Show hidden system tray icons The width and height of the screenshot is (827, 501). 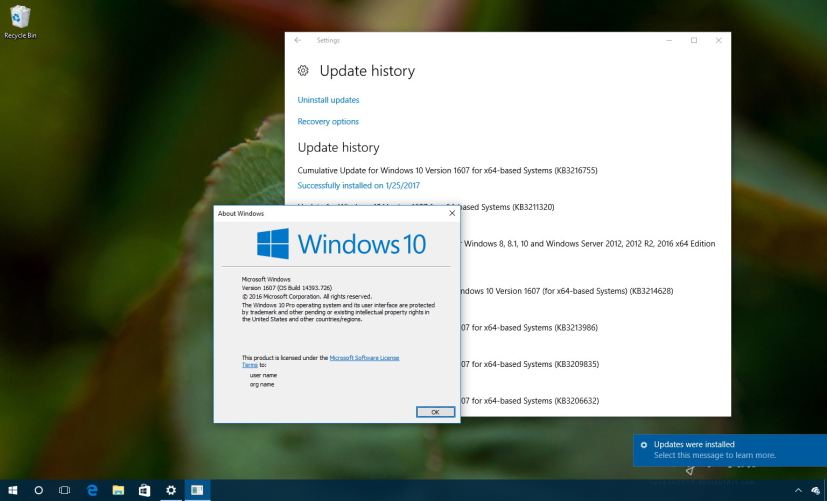point(798,491)
